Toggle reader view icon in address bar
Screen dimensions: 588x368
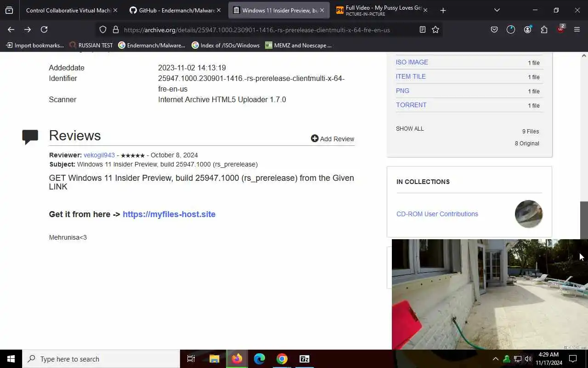(423, 29)
